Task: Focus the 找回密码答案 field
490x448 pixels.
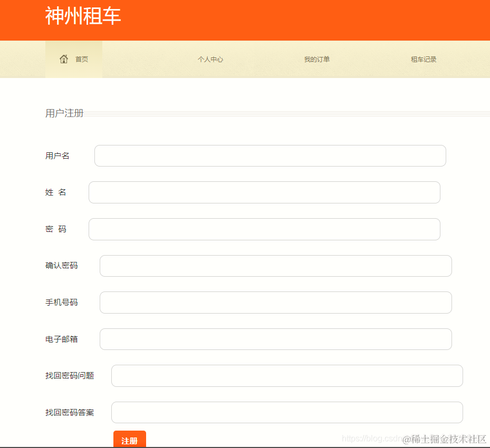Action: [x=287, y=412]
